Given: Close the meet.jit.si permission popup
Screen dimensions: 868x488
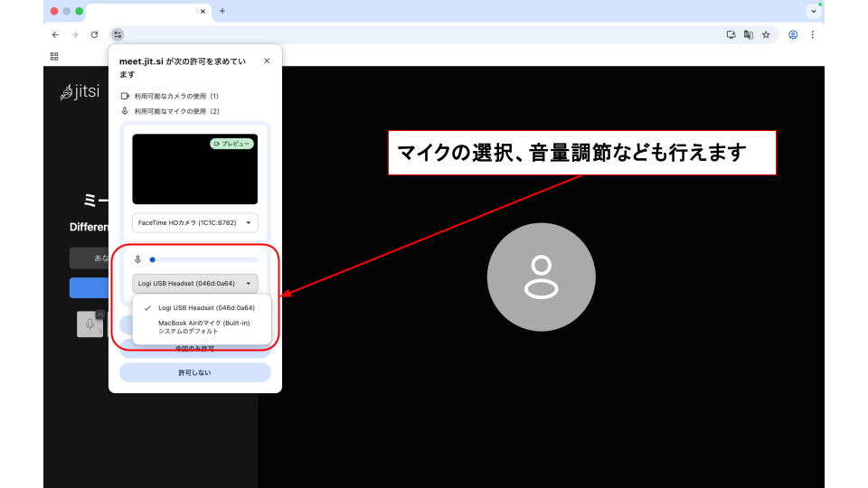Looking at the screenshot, I should point(267,61).
